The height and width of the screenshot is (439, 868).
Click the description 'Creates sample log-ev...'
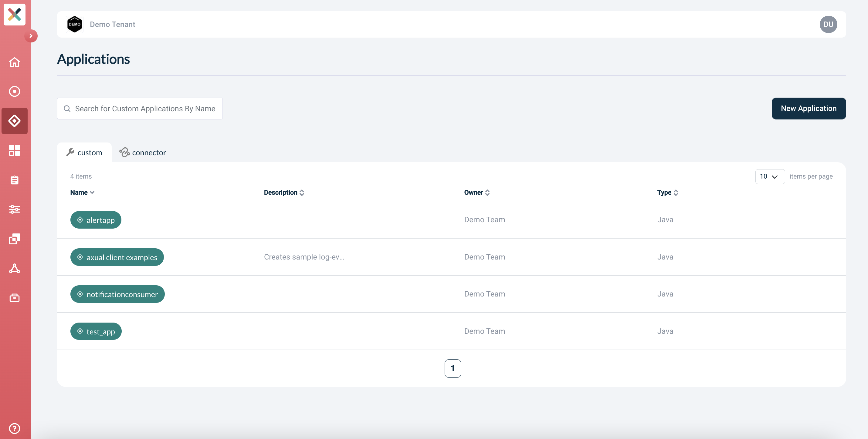click(x=304, y=257)
